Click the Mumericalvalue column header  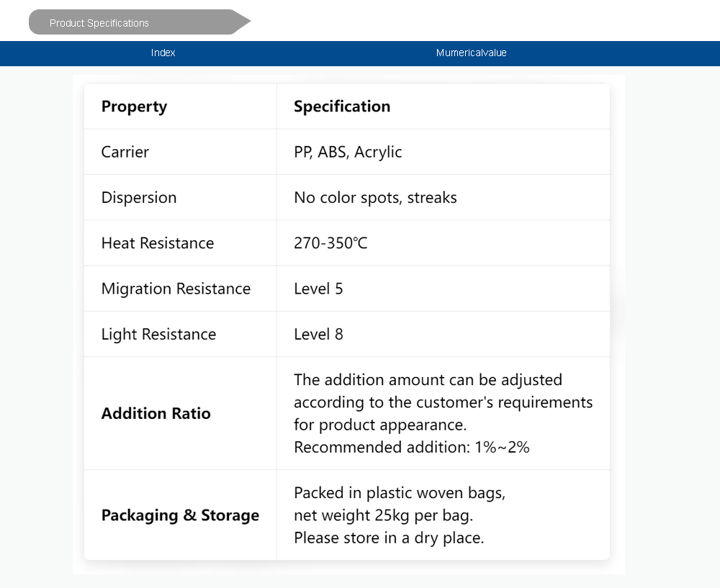click(472, 53)
